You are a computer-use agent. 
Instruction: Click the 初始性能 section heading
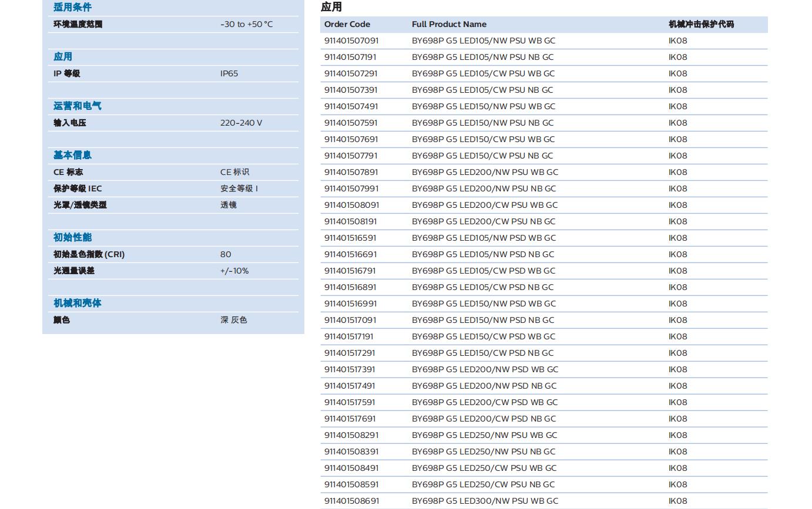[x=72, y=237]
